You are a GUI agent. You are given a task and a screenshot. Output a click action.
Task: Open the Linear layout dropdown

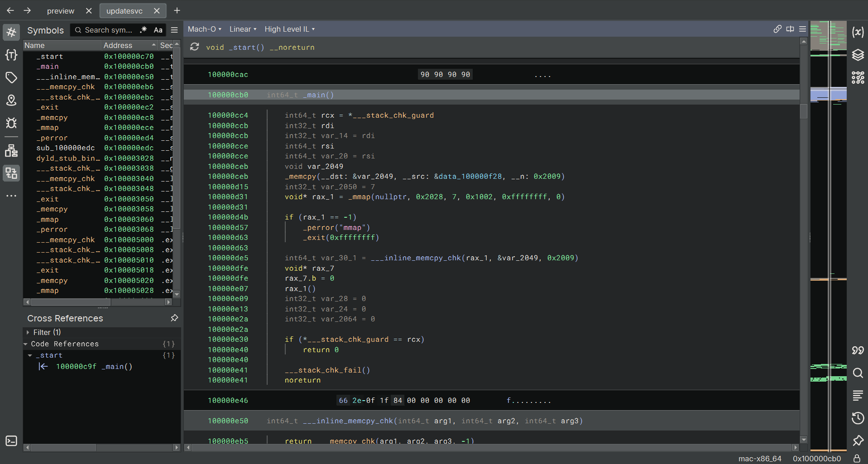click(243, 29)
